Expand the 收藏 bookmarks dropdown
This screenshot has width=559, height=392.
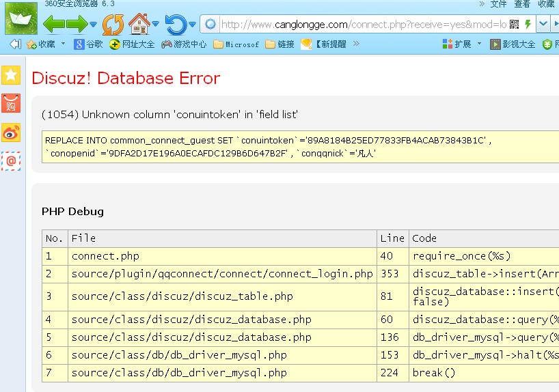click(x=64, y=44)
